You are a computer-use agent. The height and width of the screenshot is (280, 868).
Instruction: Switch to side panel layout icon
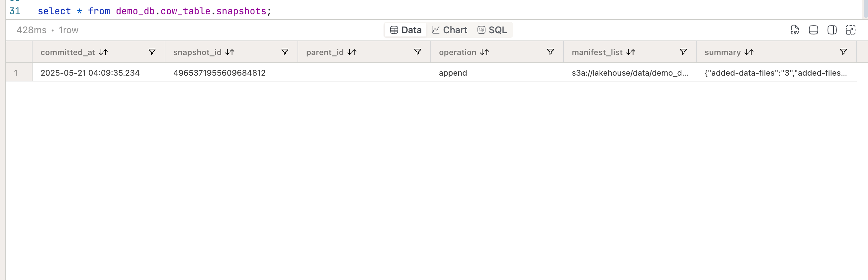832,30
